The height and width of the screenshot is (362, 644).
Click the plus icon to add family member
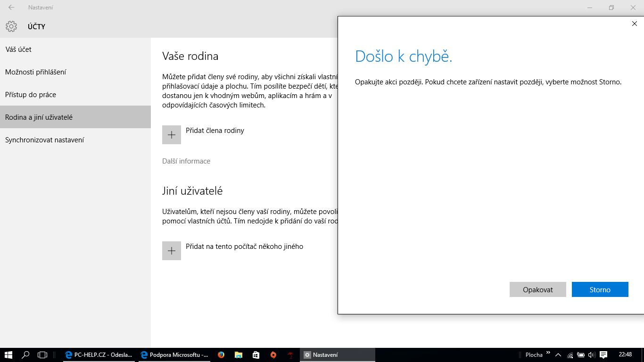point(172,135)
